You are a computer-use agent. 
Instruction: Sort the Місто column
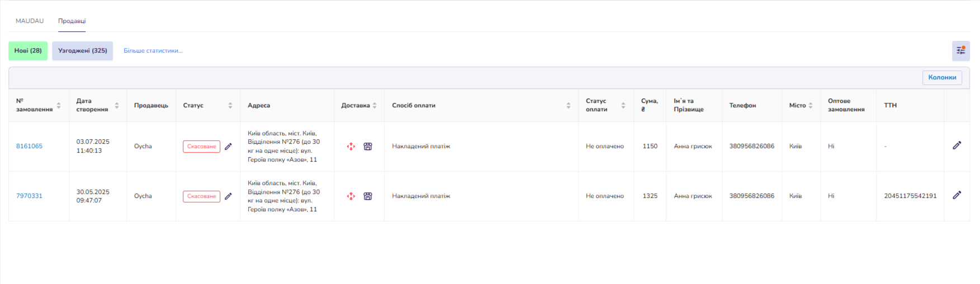(811, 105)
